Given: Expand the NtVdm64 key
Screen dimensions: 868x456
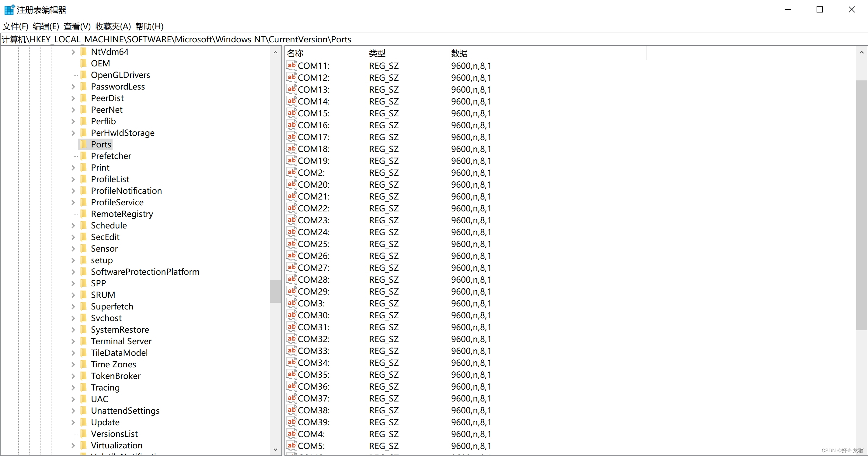Looking at the screenshot, I should tap(73, 52).
